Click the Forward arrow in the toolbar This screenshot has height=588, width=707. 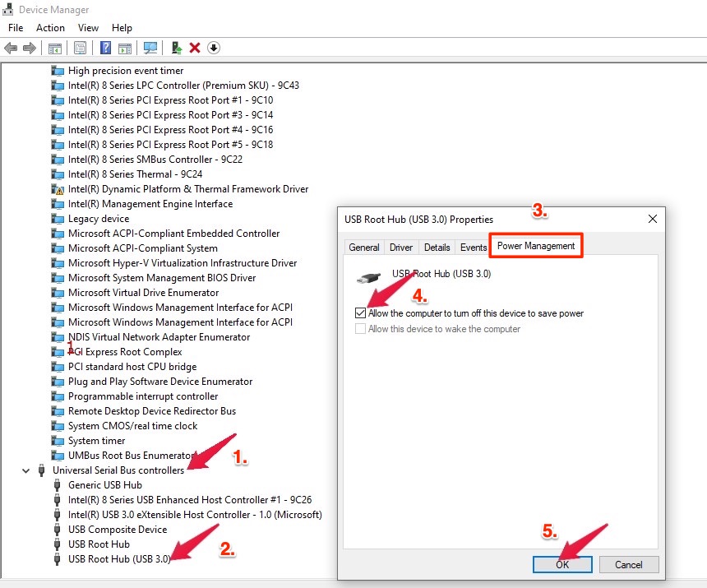(x=30, y=48)
